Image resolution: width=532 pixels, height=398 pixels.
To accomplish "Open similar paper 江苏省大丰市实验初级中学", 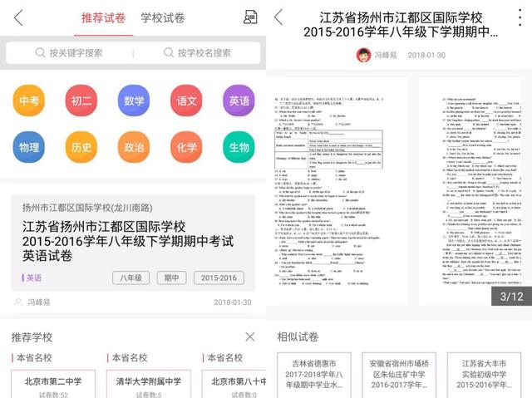I will 484,375.
